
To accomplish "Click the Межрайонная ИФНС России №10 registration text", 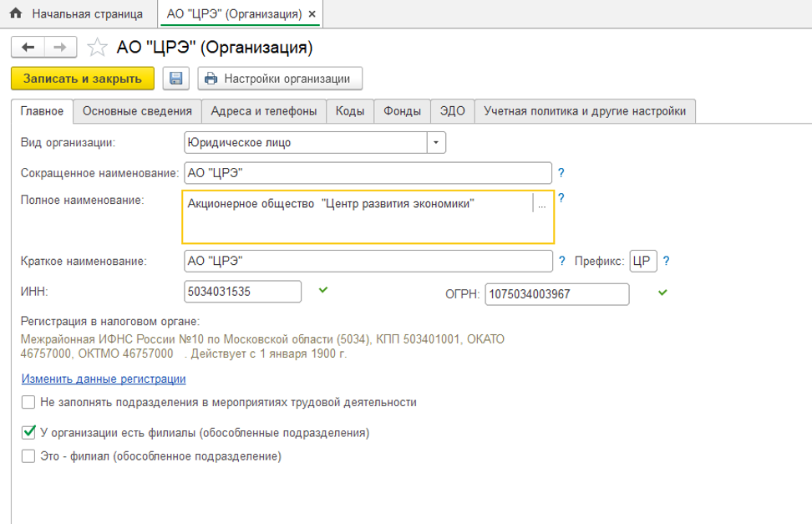I will [x=262, y=346].
